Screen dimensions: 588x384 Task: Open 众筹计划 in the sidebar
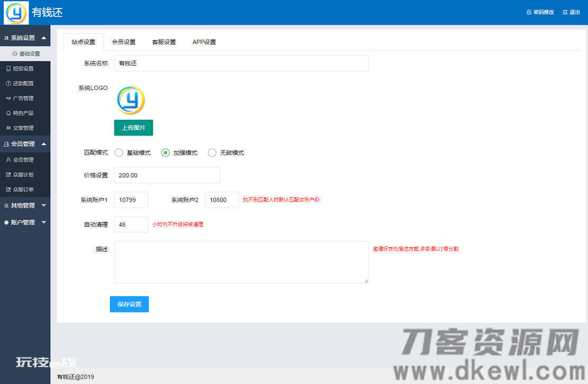point(25,175)
